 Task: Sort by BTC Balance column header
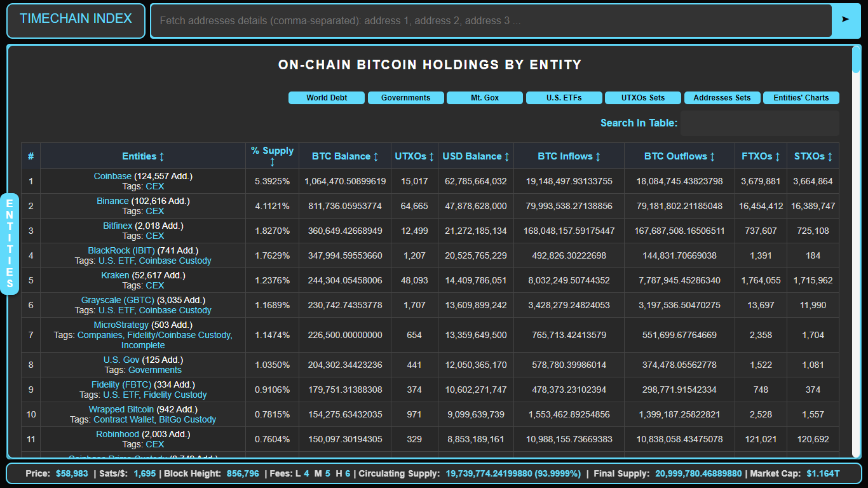click(345, 156)
